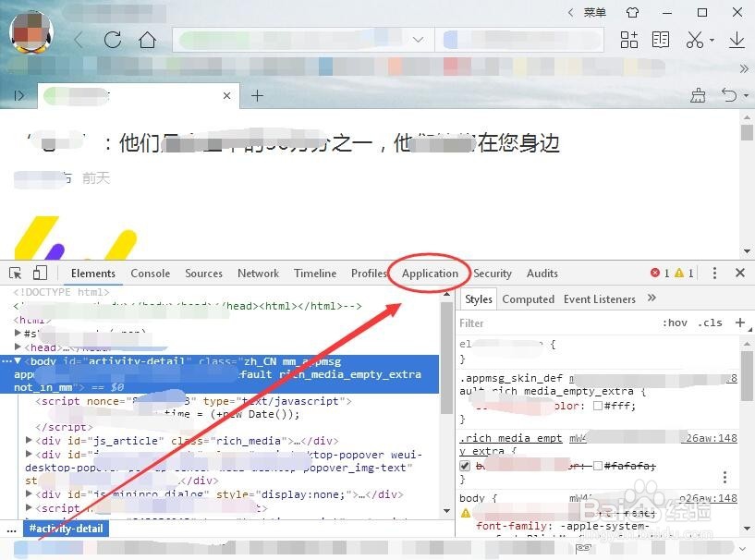Click the page vertical scrollbar thumb
755x560 pixels.
[747, 132]
